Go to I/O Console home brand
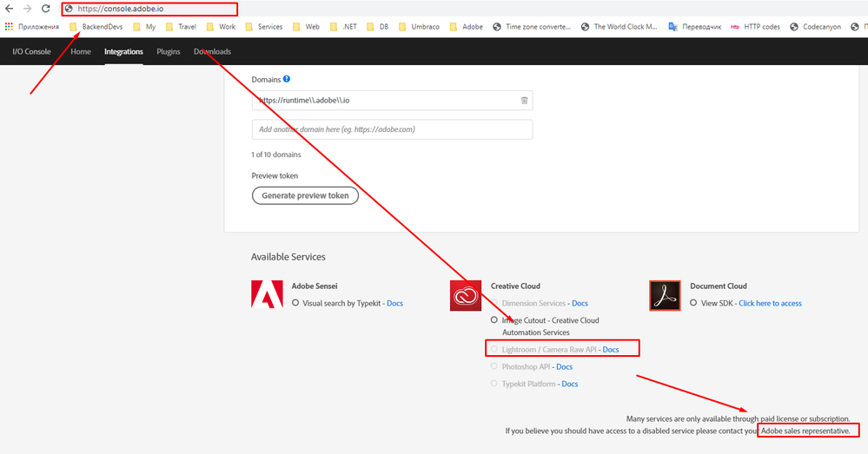Viewport: 868px width, 454px height. (31, 51)
